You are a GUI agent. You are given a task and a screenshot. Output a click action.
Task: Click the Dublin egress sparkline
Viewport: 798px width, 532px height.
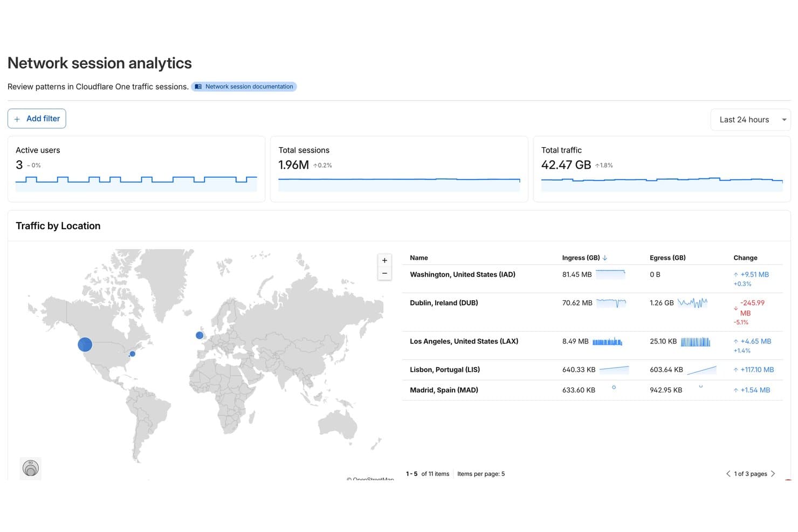click(x=692, y=303)
